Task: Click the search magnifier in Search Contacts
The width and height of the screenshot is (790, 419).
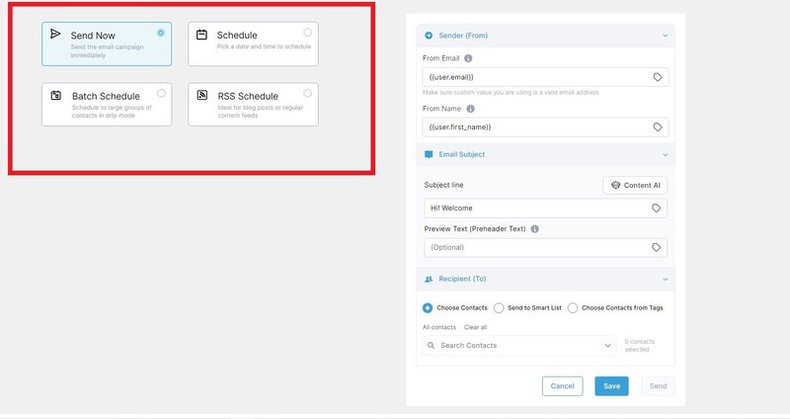Action: click(x=431, y=345)
